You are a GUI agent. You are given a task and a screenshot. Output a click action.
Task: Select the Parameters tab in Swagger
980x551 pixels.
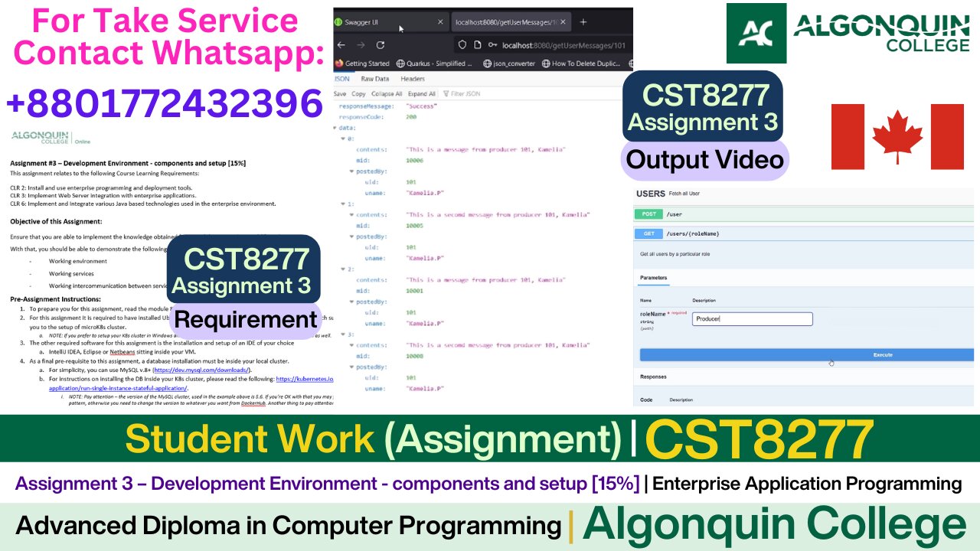(653, 278)
